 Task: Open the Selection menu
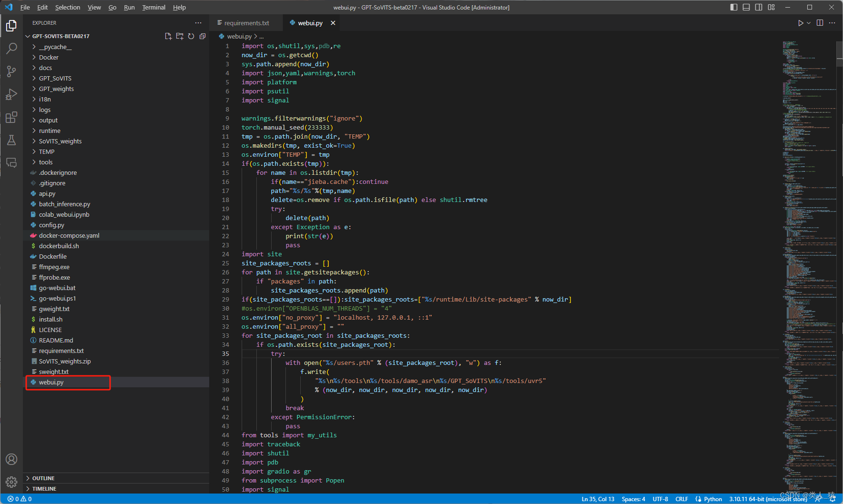click(x=68, y=7)
